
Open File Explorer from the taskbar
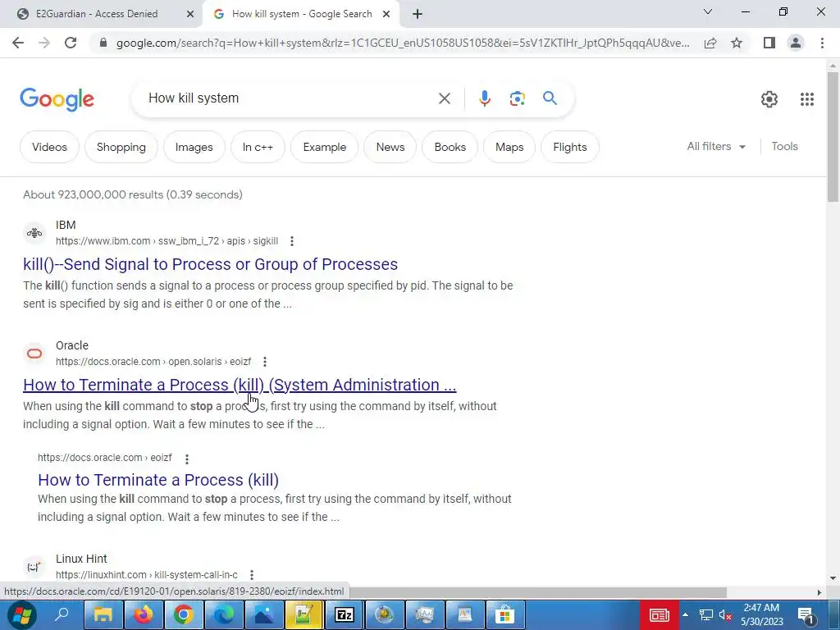(x=103, y=615)
